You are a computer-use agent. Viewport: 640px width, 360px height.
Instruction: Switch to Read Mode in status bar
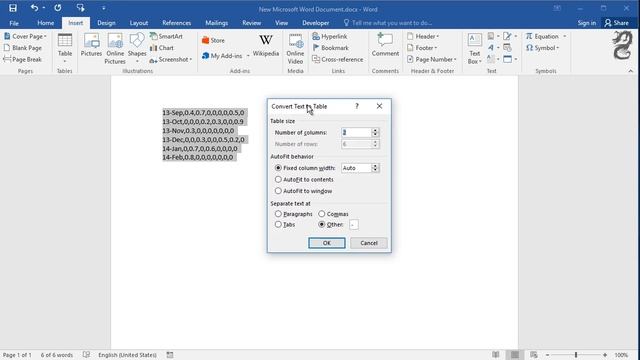[496, 355]
